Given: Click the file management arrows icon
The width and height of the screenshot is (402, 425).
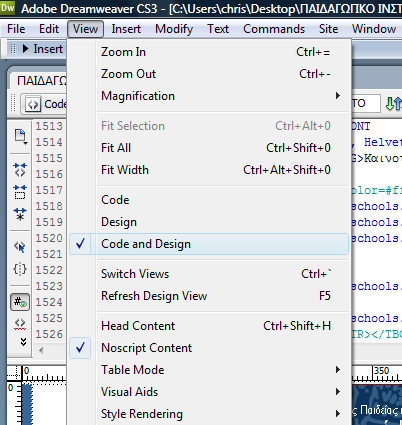Looking at the screenshot, I should 393,104.
